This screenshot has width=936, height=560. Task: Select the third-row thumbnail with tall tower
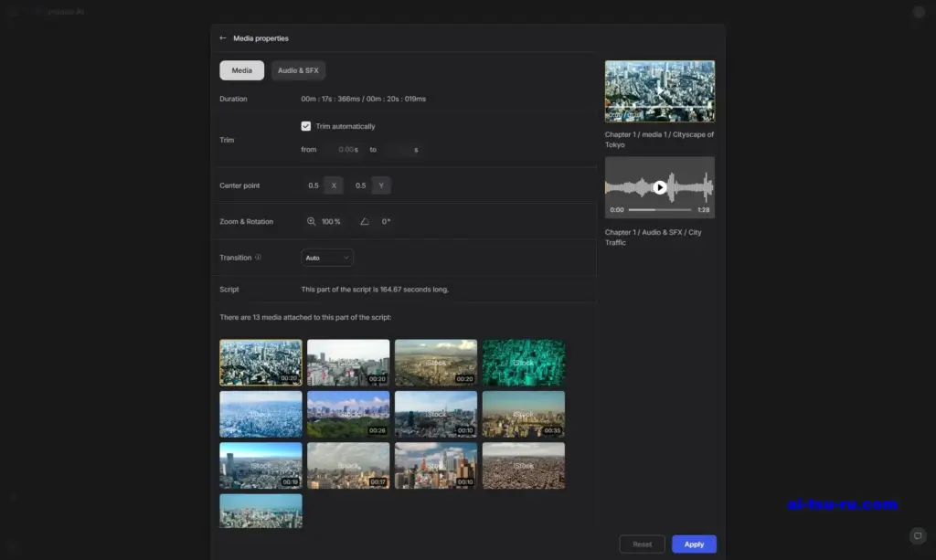coord(261,465)
